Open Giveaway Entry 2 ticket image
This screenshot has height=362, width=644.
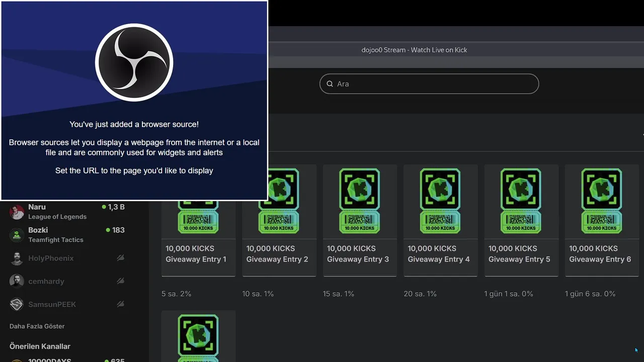[x=279, y=201]
